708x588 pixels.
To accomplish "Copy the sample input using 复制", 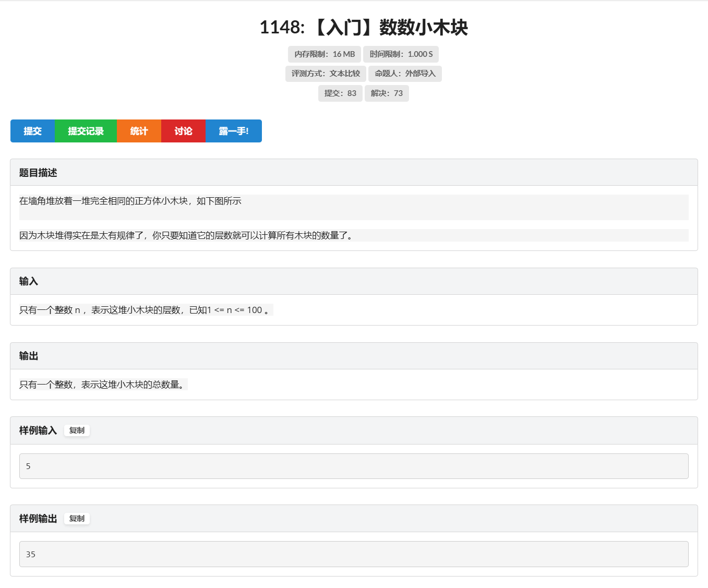I will tap(77, 430).
